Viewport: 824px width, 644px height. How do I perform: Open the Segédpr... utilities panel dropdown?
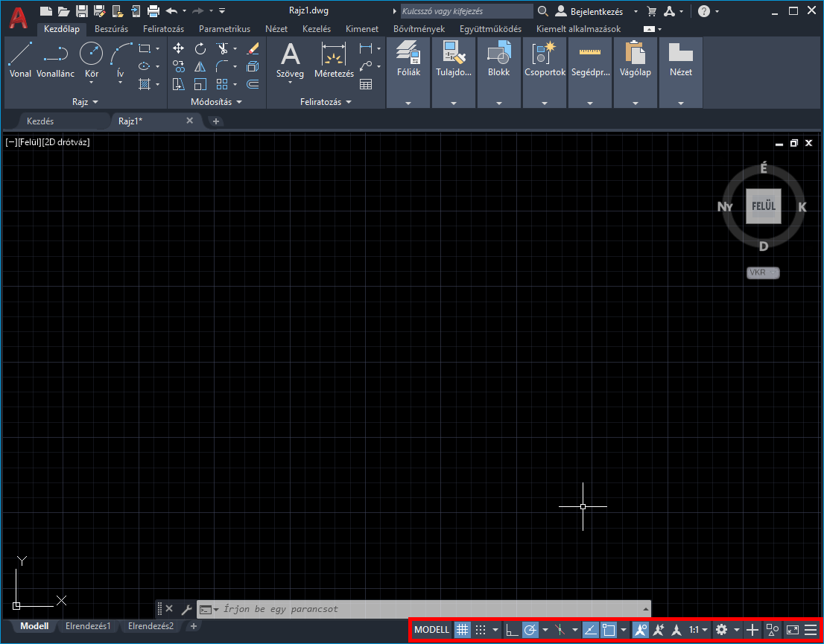pos(589,103)
